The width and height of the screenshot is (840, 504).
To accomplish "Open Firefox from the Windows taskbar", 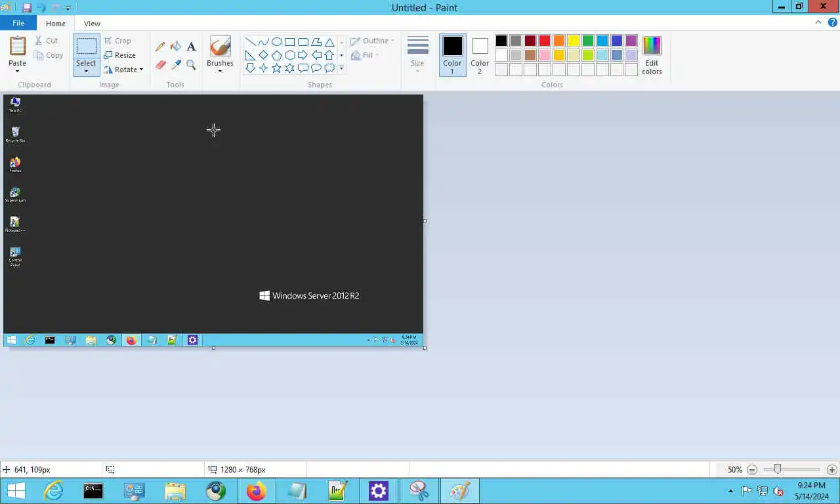I will pos(256,491).
